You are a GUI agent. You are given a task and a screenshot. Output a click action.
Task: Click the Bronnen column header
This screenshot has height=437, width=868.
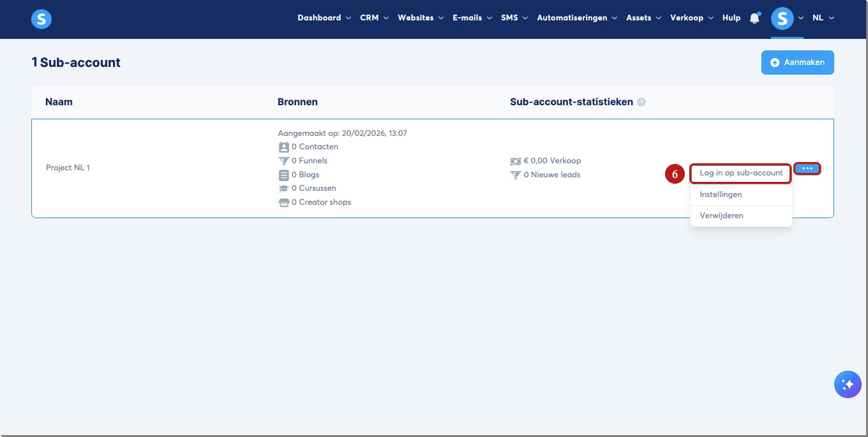pyautogui.click(x=297, y=102)
